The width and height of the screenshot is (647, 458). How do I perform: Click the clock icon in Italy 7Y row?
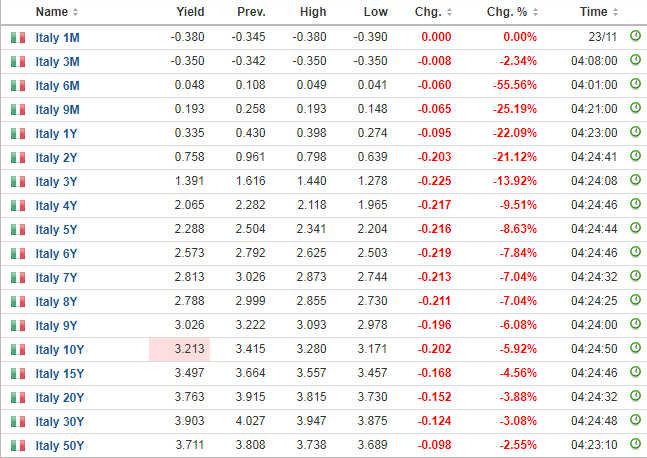point(635,277)
